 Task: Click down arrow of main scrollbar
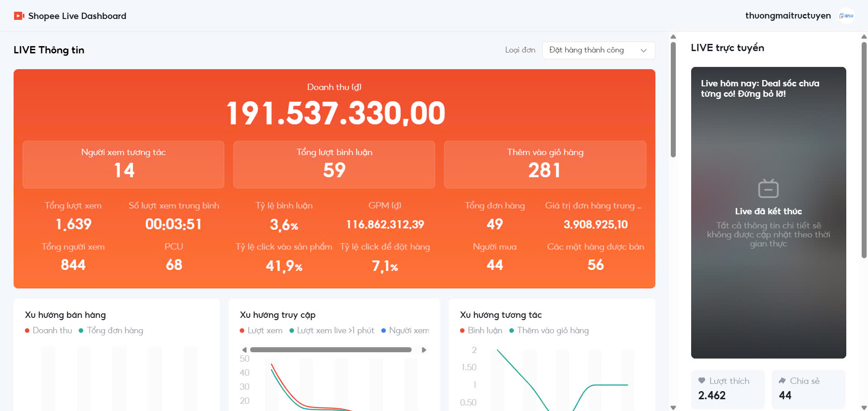(673, 407)
